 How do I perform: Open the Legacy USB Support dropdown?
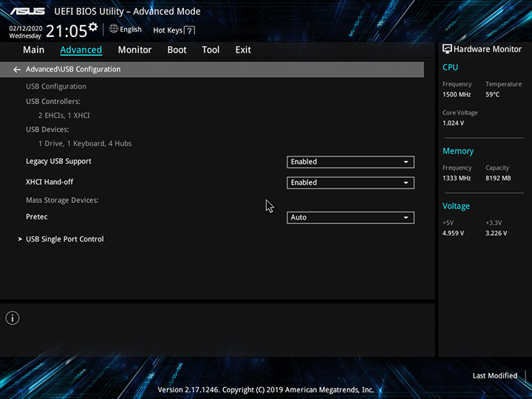[350, 162]
